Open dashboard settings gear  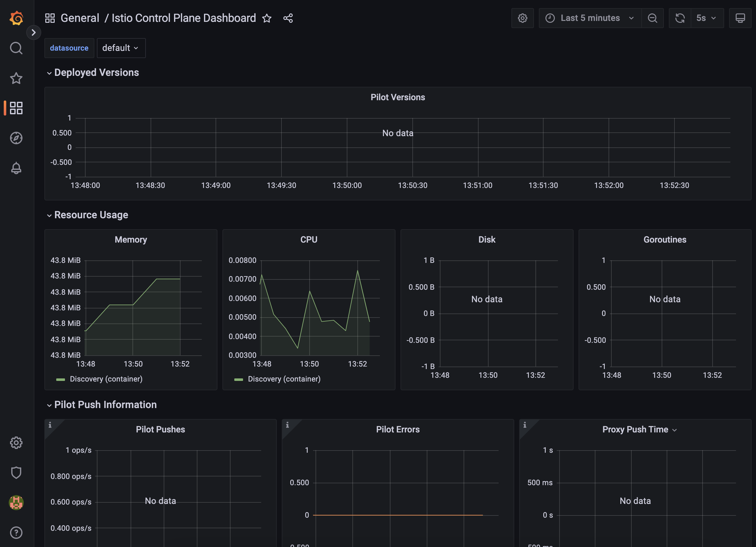pyautogui.click(x=522, y=18)
